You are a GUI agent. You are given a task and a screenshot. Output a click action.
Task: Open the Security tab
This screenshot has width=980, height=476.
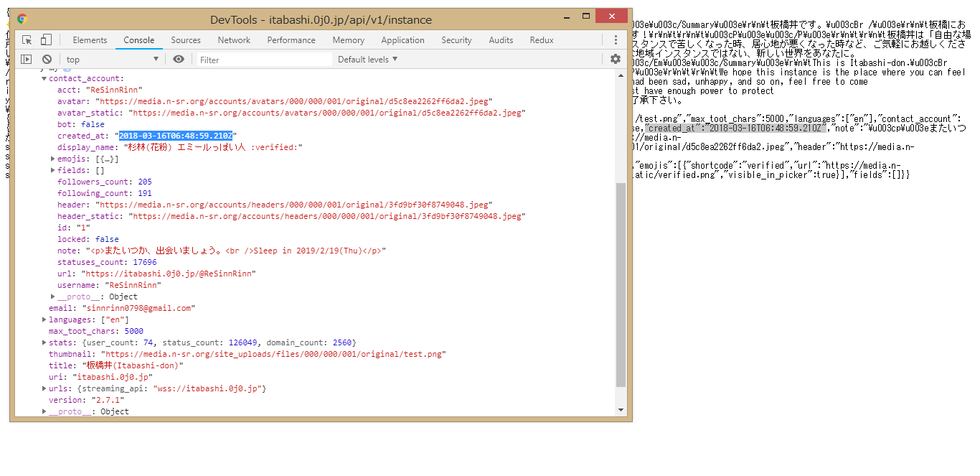456,40
